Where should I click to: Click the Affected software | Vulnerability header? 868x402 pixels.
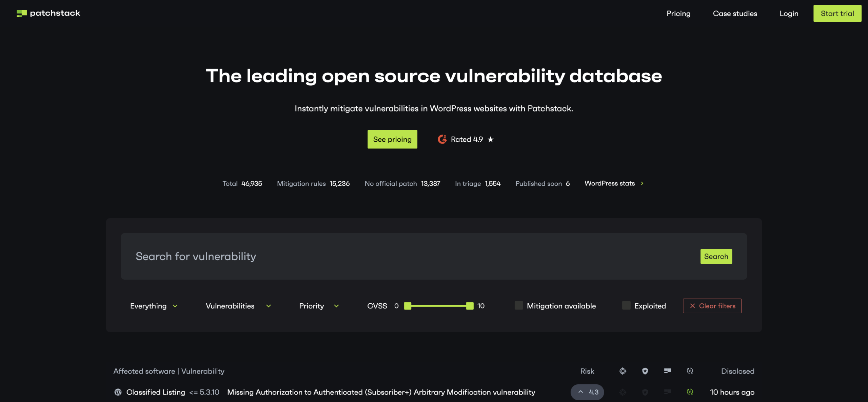click(x=169, y=371)
